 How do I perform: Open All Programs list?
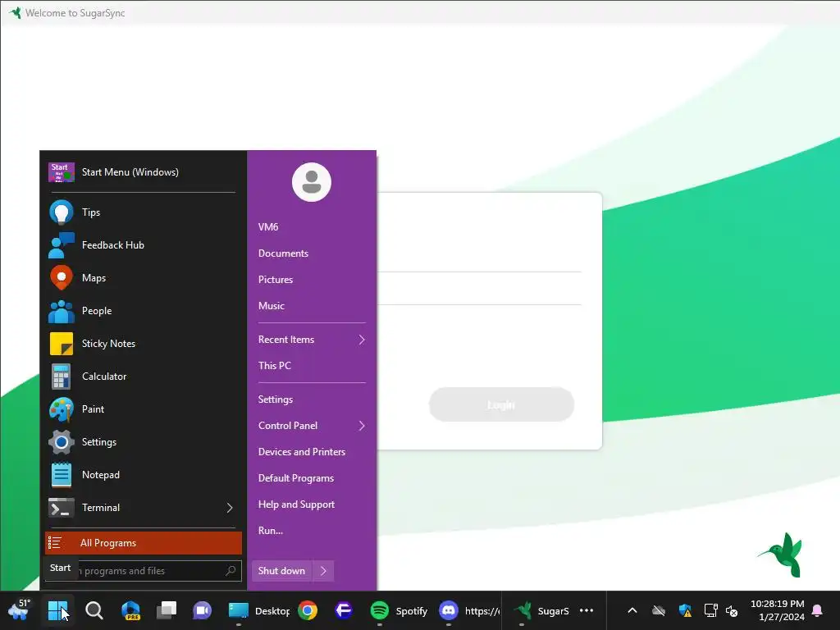click(144, 543)
